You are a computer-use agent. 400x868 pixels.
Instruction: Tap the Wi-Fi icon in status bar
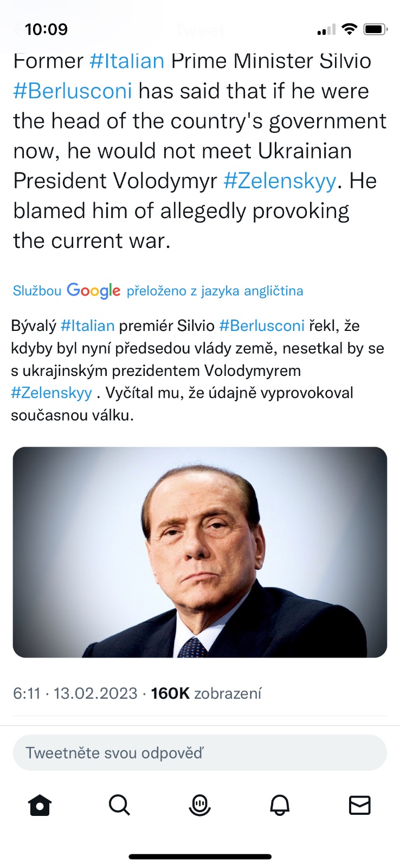click(x=350, y=29)
